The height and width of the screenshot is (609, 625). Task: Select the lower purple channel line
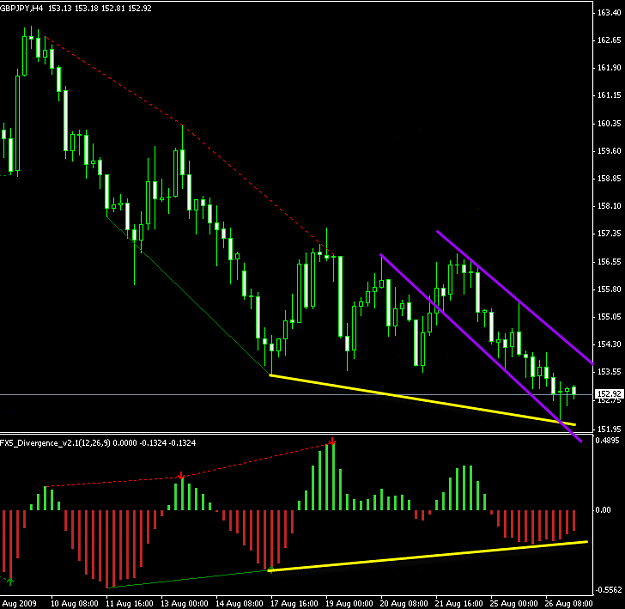pyautogui.click(x=481, y=348)
